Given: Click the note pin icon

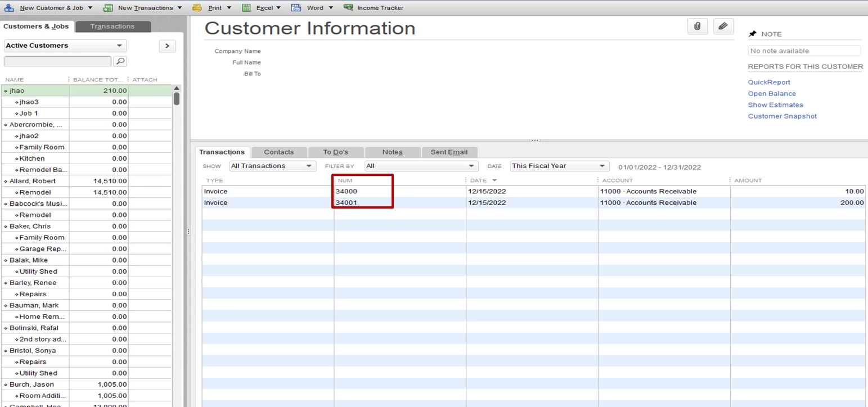Looking at the screenshot, I should pos(753,34).
